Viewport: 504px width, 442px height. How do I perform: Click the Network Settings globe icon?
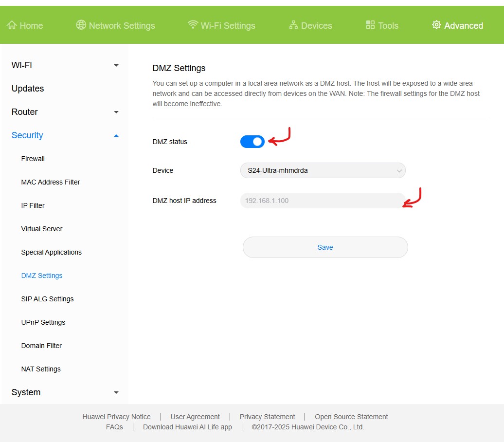point(81,25)
